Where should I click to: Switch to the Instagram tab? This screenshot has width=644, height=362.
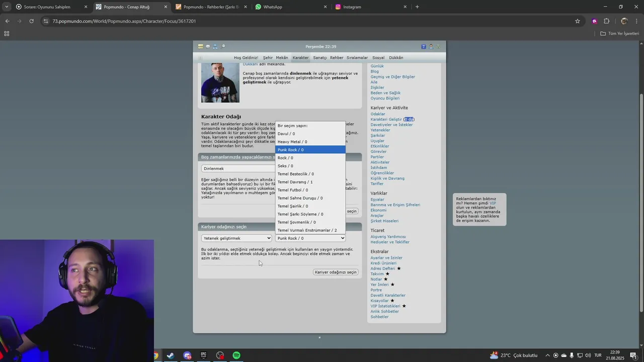[370, 7]
